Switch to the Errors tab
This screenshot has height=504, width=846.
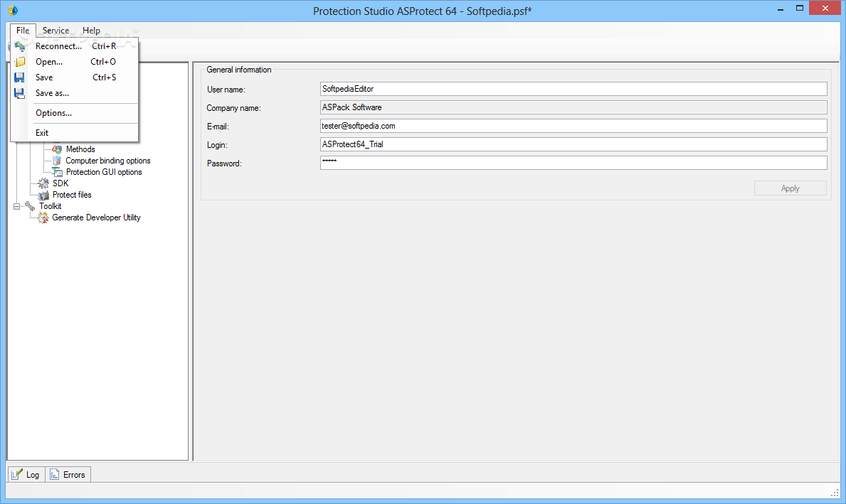coord(68,474)
